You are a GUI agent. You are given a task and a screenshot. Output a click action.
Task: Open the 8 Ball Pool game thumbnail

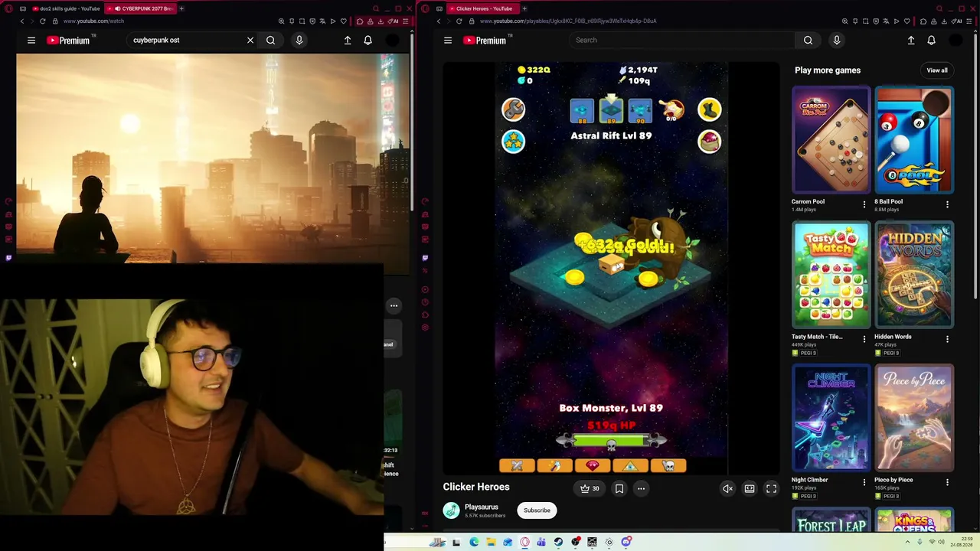tap(914, 139)
